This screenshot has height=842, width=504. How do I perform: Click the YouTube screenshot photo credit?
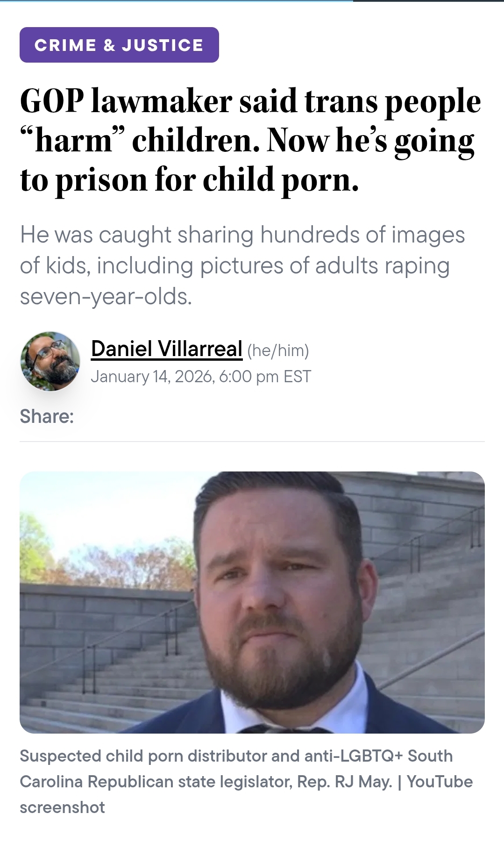[x=246, y=794]
